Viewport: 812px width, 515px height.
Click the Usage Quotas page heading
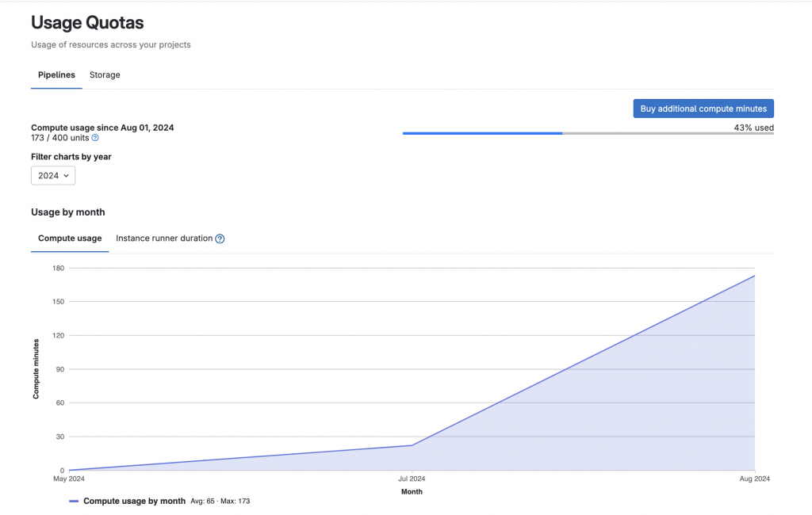coord(87,23)
